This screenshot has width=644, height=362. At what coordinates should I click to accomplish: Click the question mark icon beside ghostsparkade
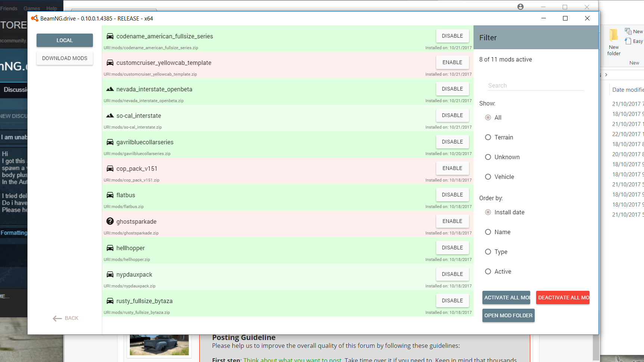click(110, 221)
